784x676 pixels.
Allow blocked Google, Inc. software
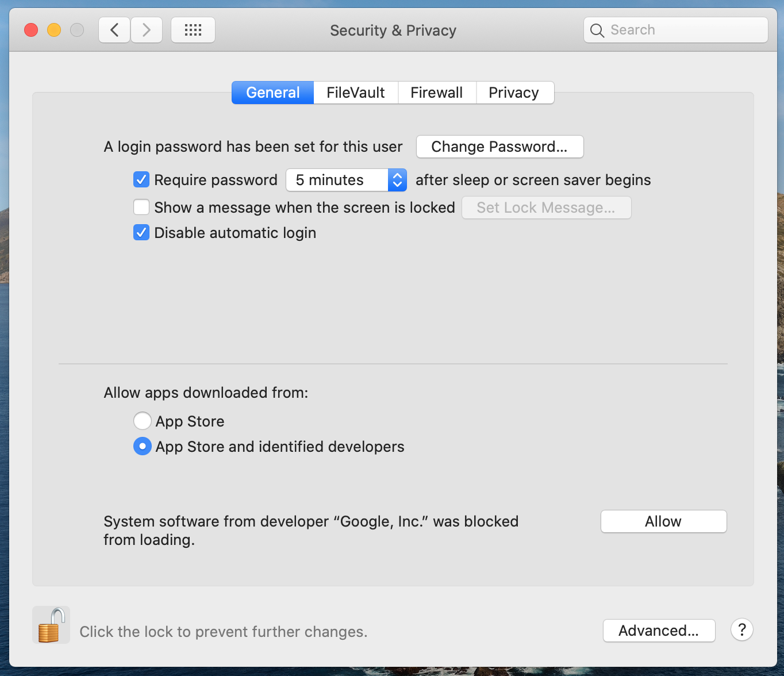click(663, 521)
